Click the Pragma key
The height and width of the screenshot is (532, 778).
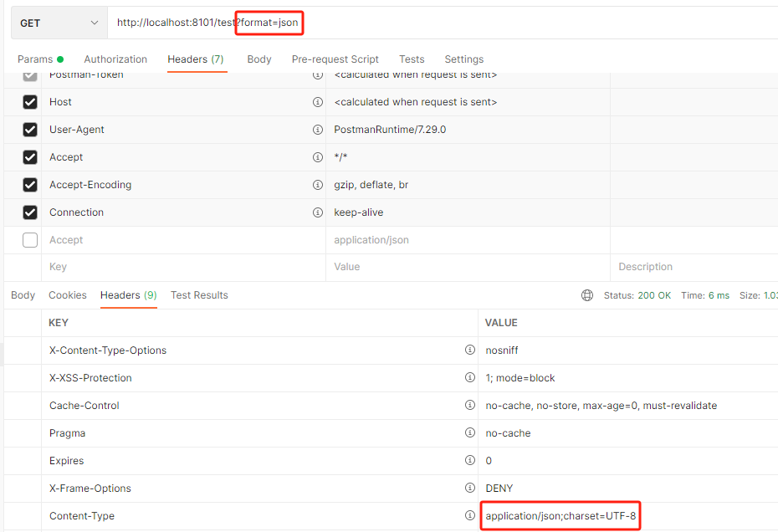tap(68, 433)
